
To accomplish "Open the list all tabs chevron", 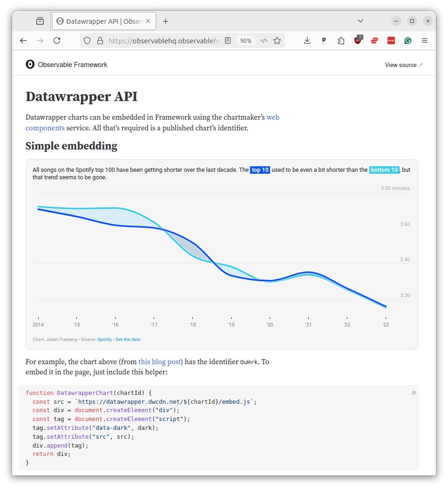I will [360, 21].
